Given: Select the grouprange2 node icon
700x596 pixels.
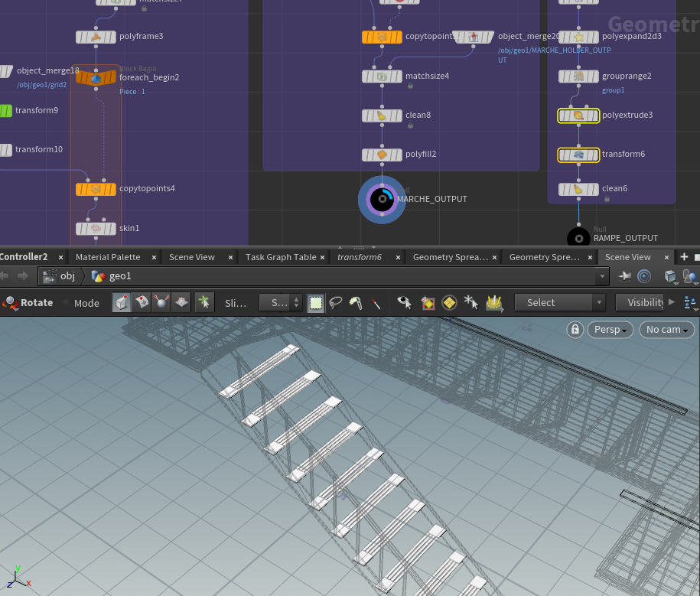Looking at the screenshot, I should pos(578,77).
